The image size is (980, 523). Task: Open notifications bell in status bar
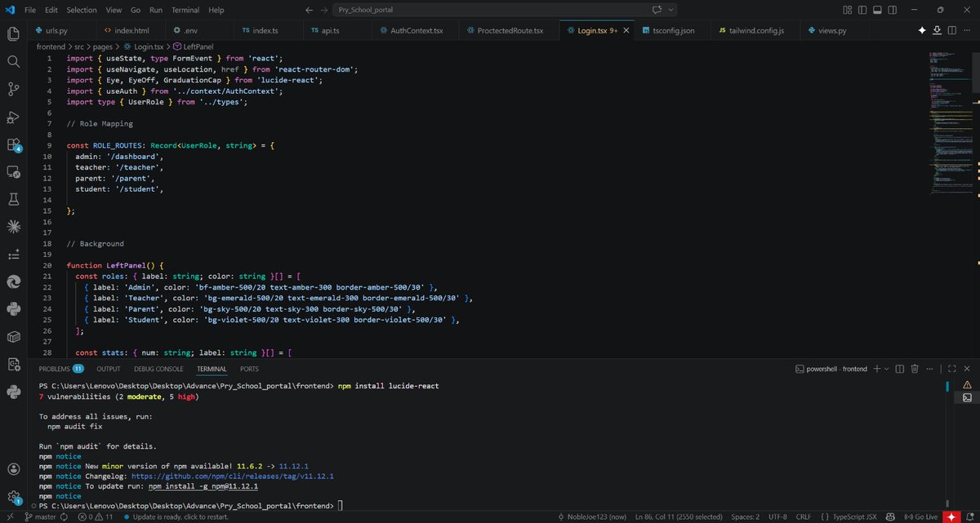tap(970, 516)
